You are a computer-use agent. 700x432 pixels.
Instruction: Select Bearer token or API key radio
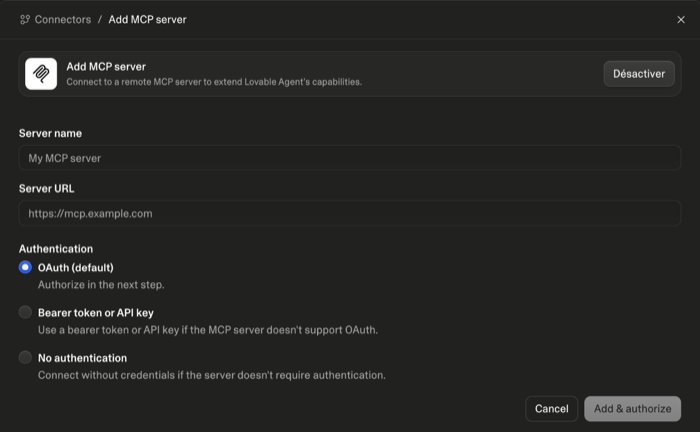coord(25,312)
